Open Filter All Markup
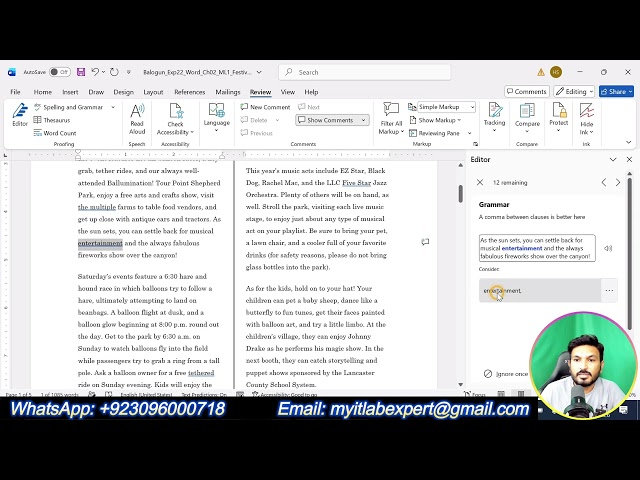 [391, 119]
